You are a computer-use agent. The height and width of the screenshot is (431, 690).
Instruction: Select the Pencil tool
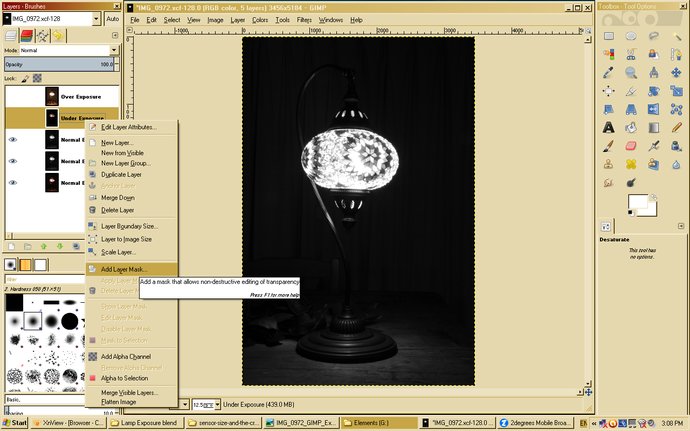676,128
